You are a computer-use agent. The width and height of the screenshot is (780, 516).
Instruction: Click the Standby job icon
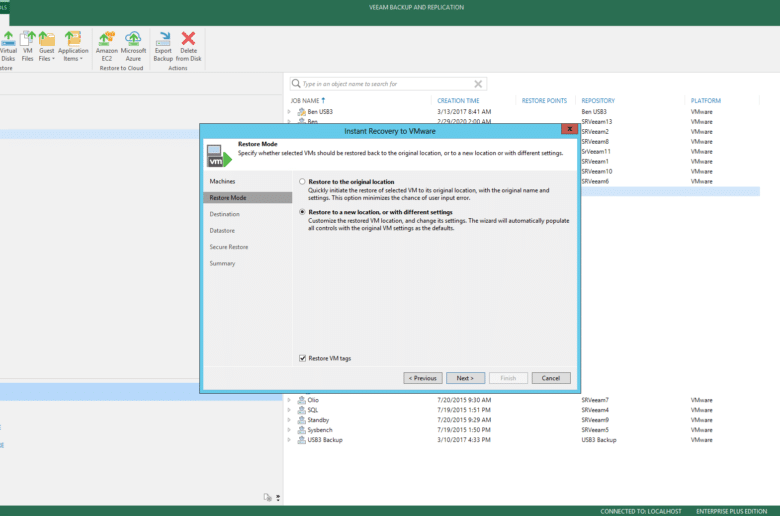[x=301, y=420]
